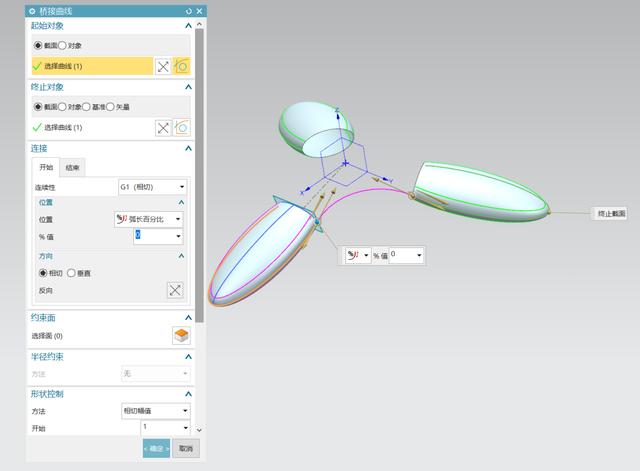Click the arc-length percent icon in the viewport box

(353, 255)
